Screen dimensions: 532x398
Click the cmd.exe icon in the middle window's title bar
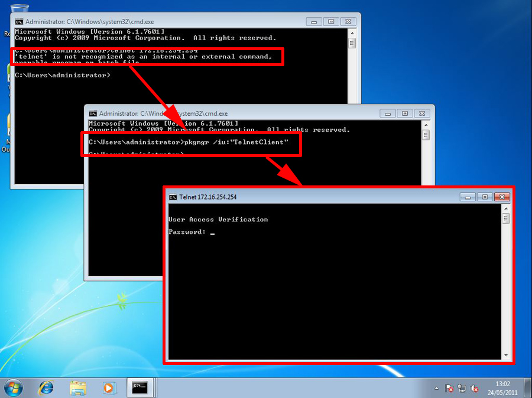pyautogui.click(x=92, y=113)
